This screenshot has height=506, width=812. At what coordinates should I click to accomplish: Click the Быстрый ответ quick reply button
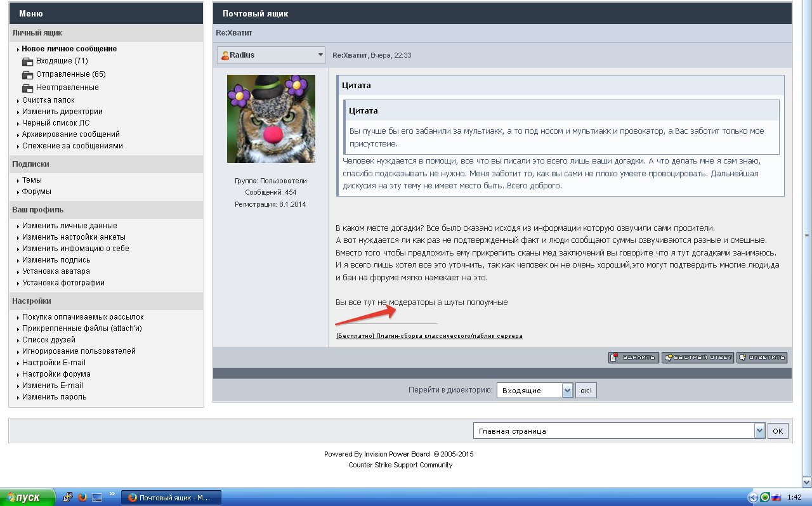pyautogui.click(x=697, y=358)
